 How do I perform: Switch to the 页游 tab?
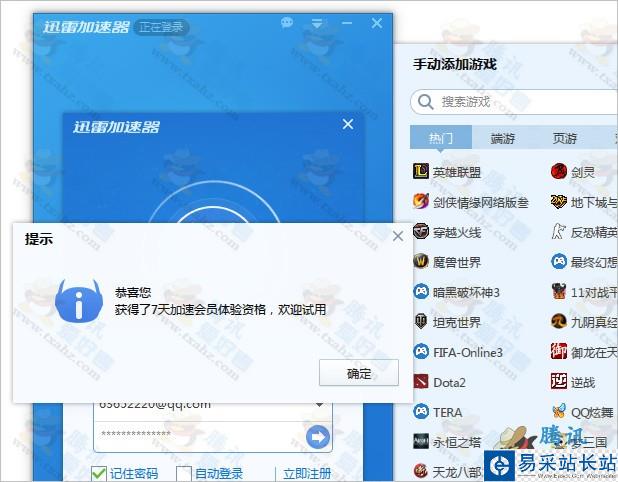[564, 138]
